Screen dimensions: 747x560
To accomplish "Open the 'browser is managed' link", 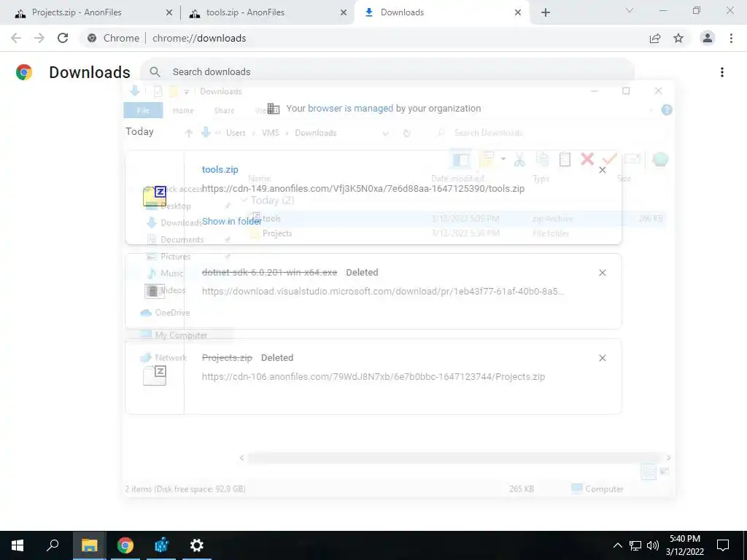I will pyautogui.click(x=350, y=109).
